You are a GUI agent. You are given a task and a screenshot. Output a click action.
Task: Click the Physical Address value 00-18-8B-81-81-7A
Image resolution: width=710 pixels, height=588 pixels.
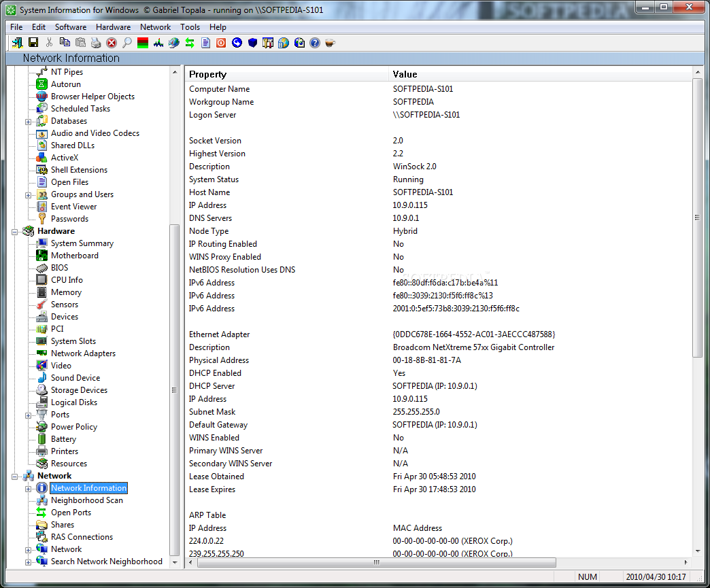[x=426, y=360]
